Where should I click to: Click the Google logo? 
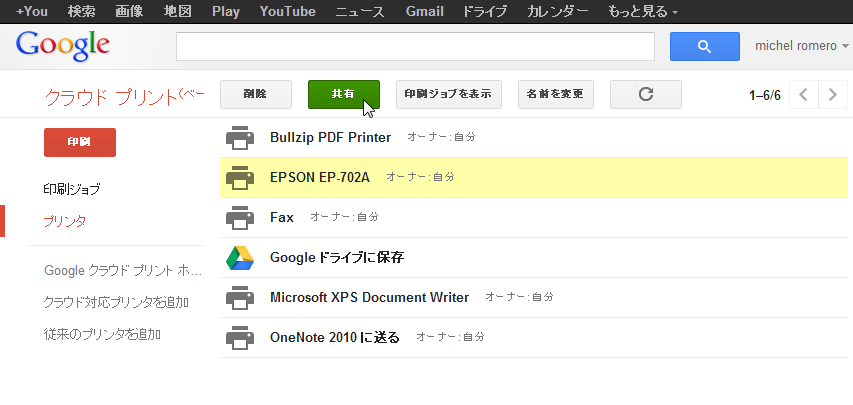pyautogui.click(x=63, y=47)
